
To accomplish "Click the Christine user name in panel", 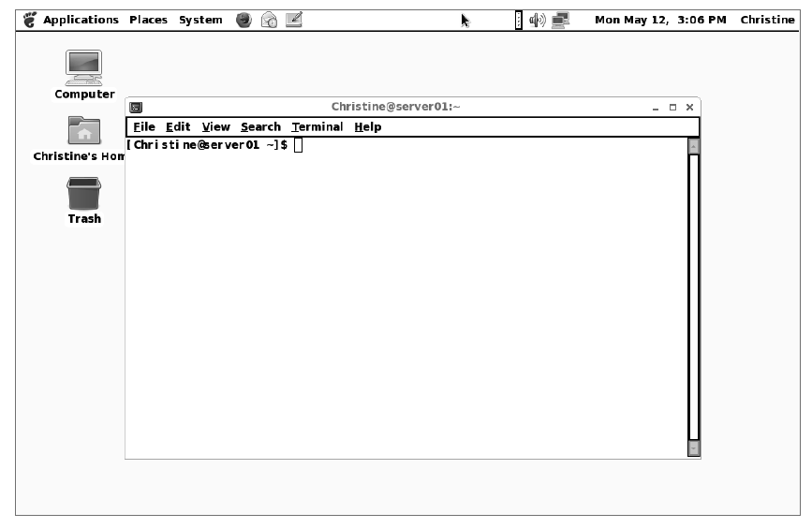I will (x=767, y=20).
